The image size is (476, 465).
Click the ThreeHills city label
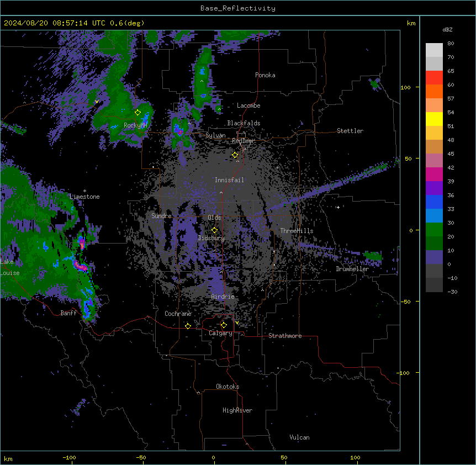coord(297,231)
